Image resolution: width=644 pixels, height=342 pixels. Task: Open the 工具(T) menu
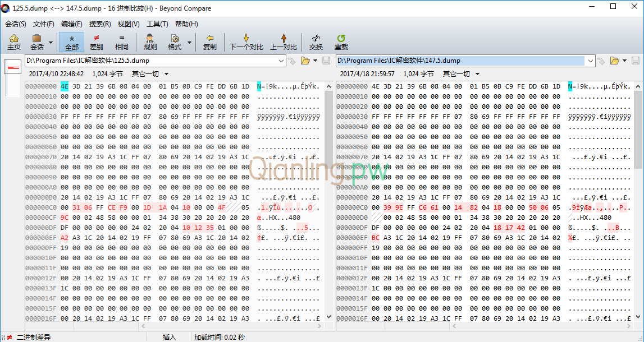point(157,24)
